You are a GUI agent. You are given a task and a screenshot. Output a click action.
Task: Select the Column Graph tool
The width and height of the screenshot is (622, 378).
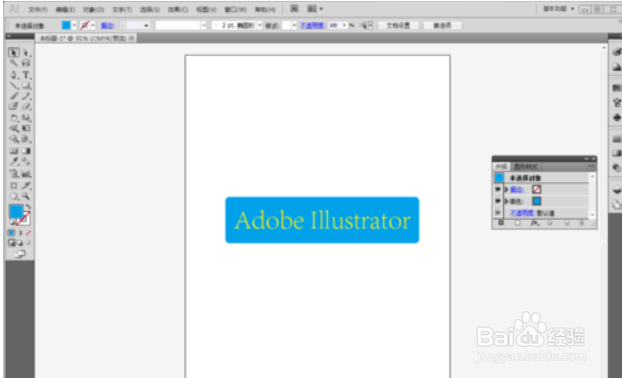point(26,174)
